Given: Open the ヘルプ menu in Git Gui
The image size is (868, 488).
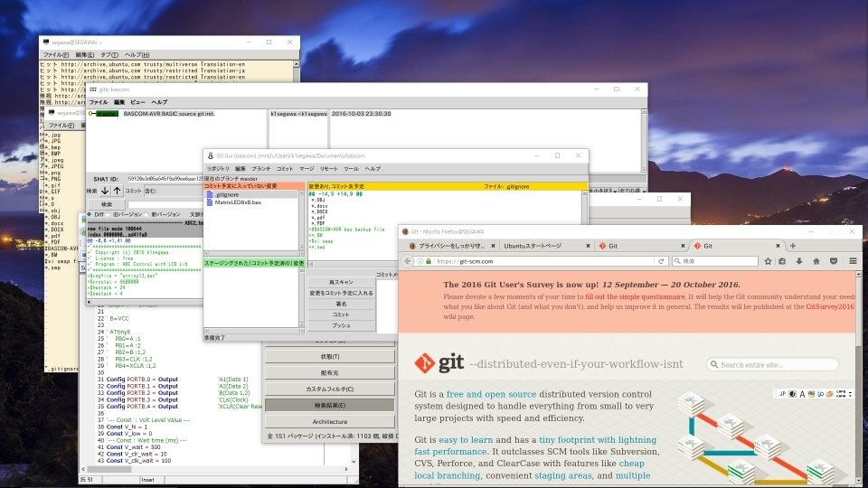Looking at the screenshot, I should coord(373,169).
